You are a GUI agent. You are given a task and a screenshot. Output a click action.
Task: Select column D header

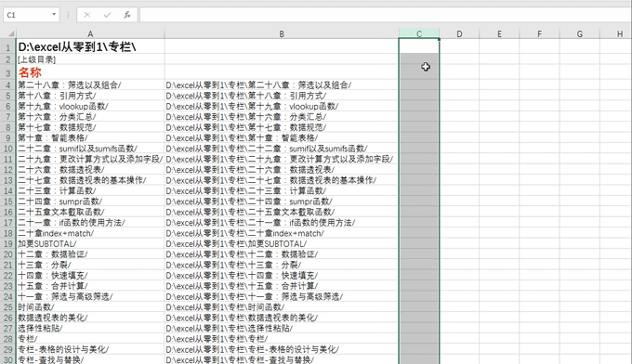tap(459, 33)
